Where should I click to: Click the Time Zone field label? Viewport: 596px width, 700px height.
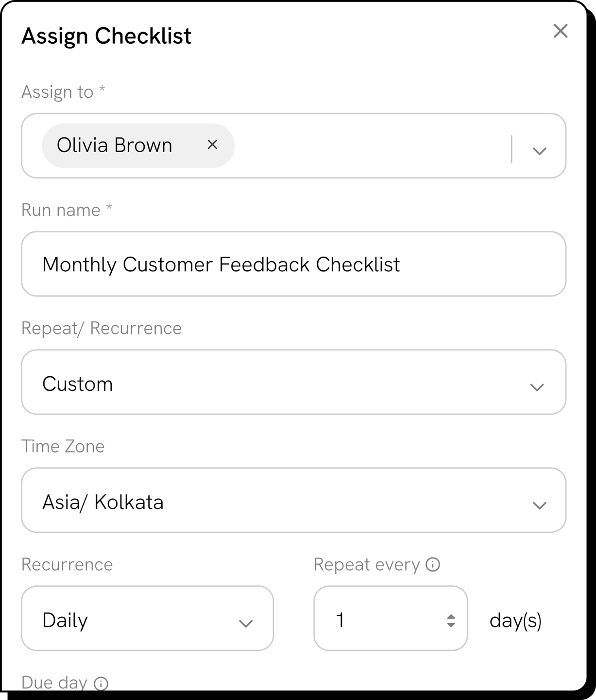click(x=63, y=446)
